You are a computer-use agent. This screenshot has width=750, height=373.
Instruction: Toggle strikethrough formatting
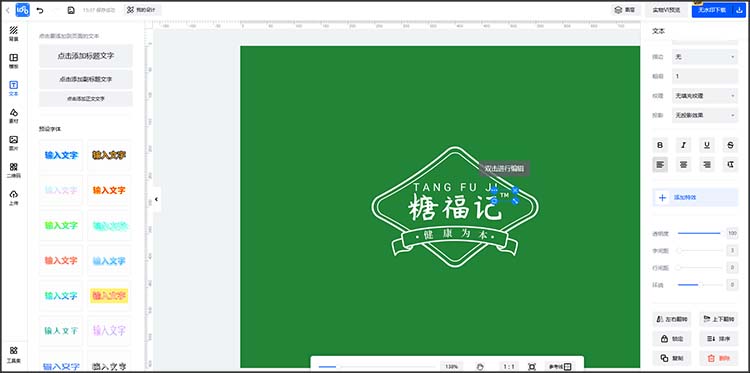coord(730,145)
